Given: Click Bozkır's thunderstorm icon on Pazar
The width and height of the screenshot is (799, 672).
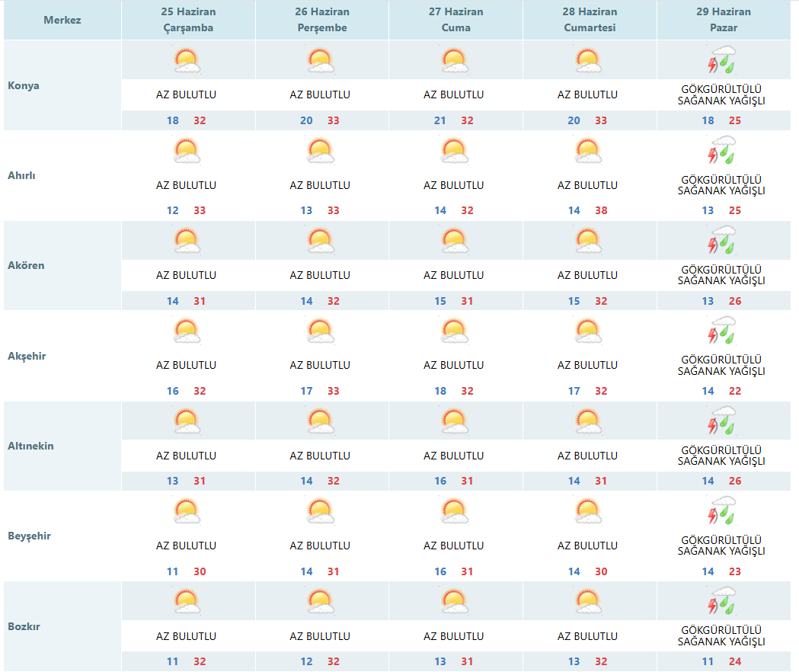Looking at the screenshot, I should [x=722, y=600].
